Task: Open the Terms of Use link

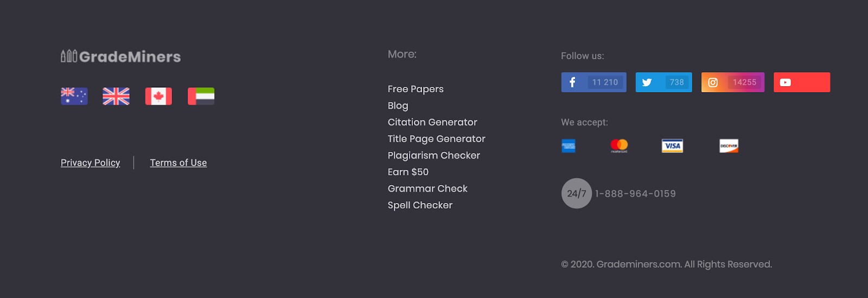Action: (x=178, y=163)
